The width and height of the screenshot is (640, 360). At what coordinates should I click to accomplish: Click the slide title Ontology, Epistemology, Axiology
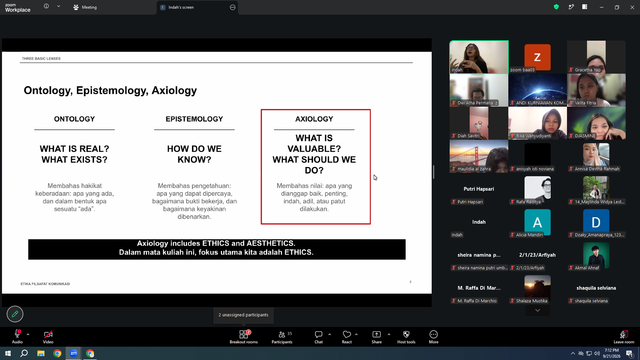coord(110,90)
